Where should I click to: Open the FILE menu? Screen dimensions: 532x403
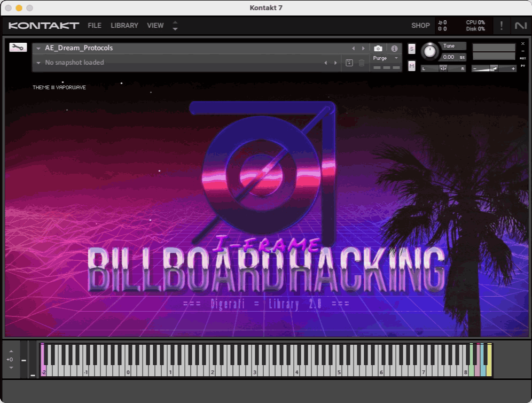95,26
